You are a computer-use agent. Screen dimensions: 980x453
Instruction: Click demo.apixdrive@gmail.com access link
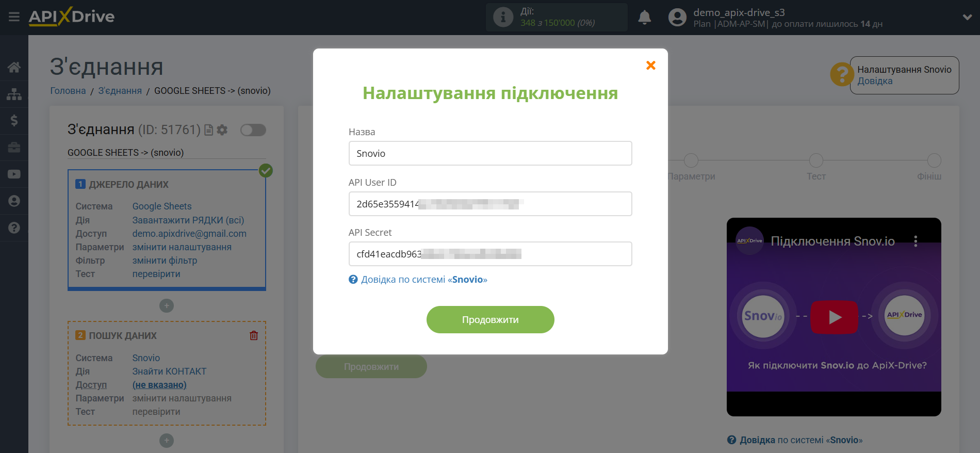pos(189,234)
